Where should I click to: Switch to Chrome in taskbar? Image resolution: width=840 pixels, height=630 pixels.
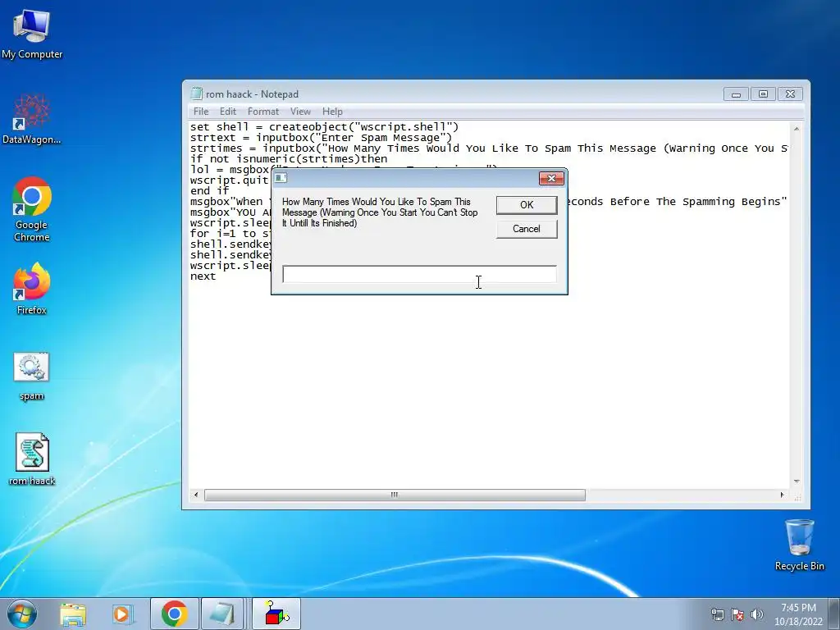click(175, 614)
